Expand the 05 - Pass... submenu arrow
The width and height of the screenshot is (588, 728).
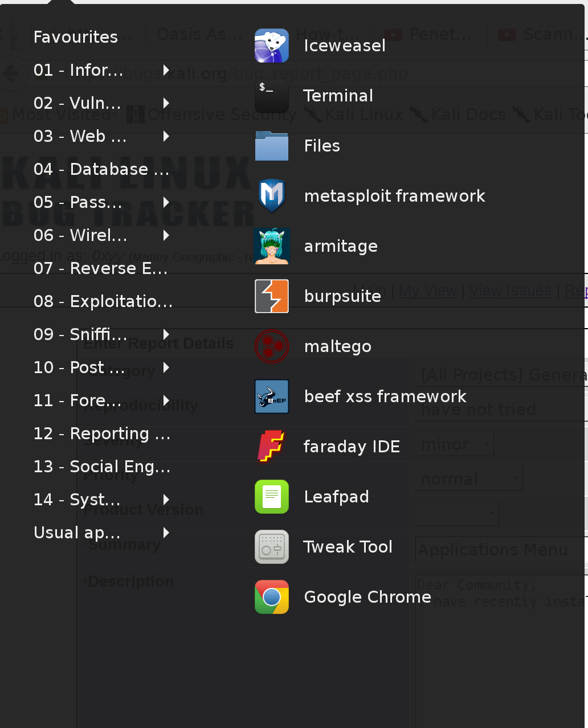coord(166,202)
